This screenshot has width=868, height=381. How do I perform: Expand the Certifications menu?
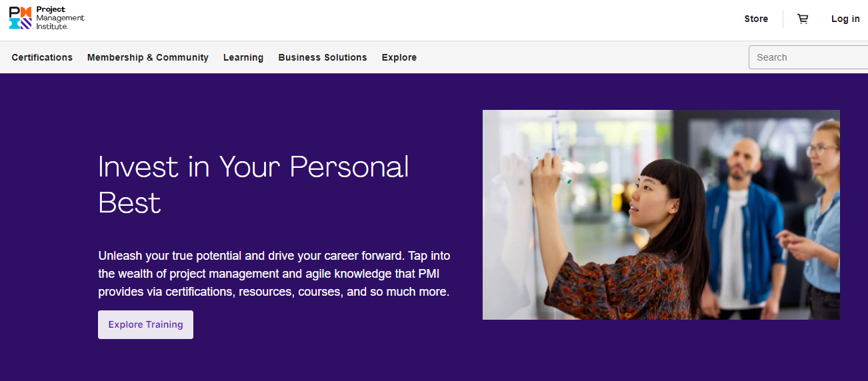tap(42, 57)
